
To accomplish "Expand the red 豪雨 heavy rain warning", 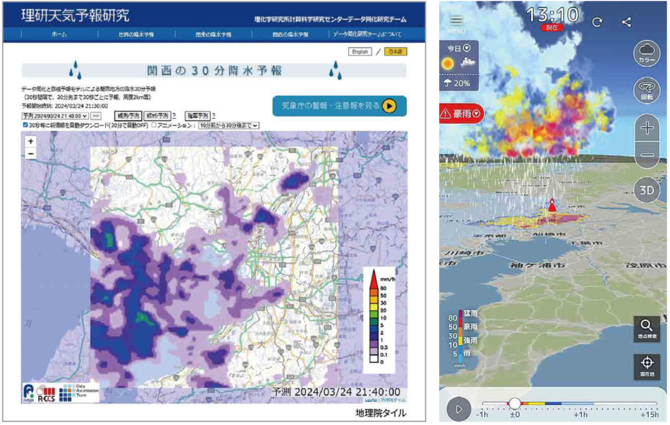I will coord(461,114).
